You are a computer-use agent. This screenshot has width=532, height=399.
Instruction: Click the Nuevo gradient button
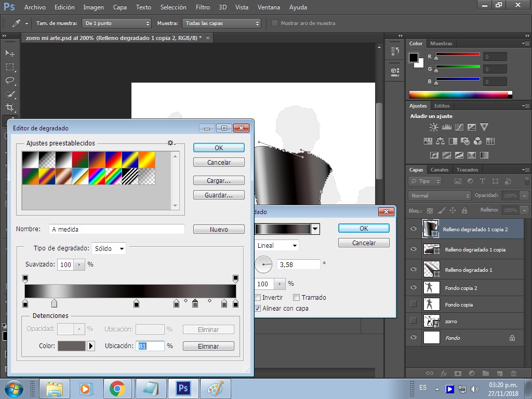[x=219, y=229]
